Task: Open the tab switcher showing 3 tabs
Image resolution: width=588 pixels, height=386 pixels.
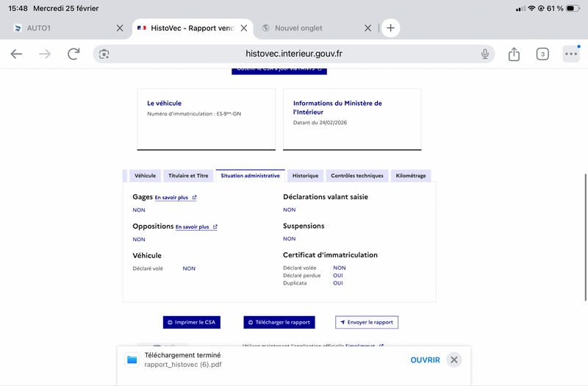Action: click(542, 54)
